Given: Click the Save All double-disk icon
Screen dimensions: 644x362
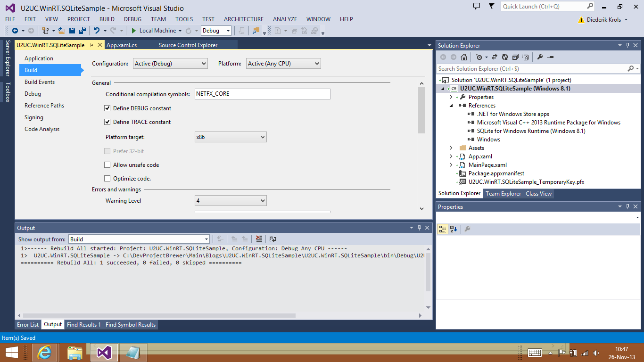Looking at the screenshot, I should tap(82, 31).
